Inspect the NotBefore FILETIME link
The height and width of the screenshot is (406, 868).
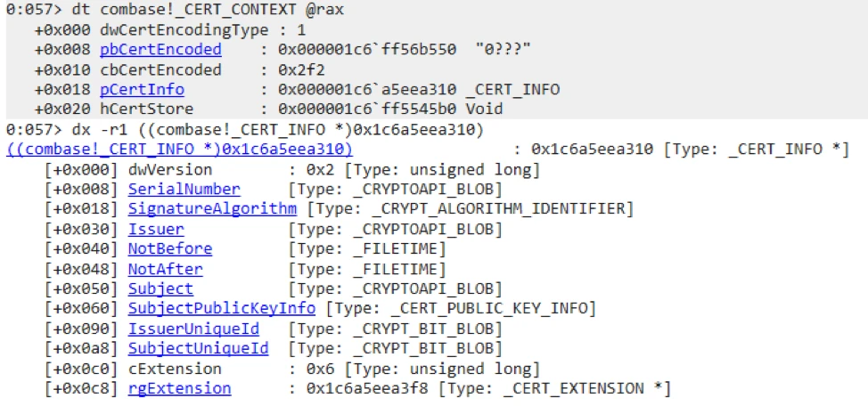tap(170, 248)
